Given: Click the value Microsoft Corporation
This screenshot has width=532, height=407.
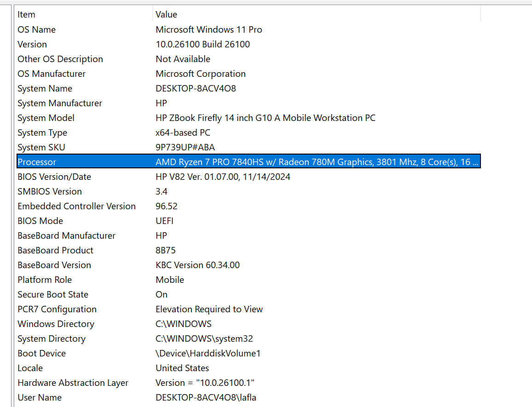Looking at the screenshot, I should [201, 74].
